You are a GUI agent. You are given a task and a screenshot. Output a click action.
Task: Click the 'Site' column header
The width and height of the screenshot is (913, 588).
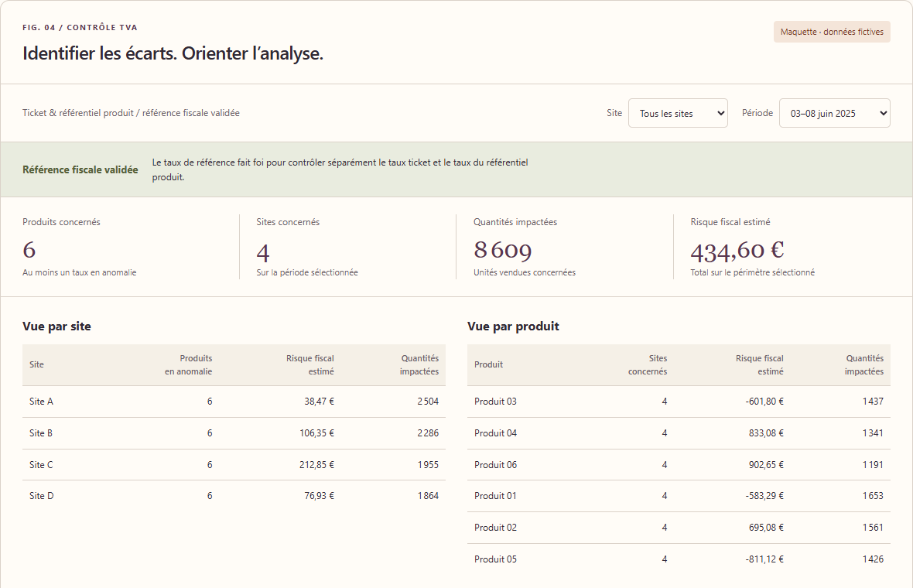coord(36,364)
